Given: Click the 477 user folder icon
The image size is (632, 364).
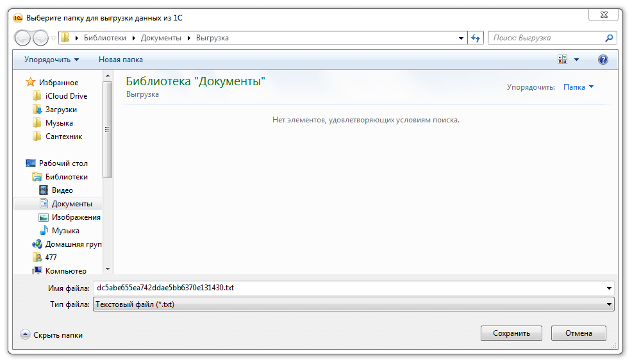Looking at the screenshot, I should 37,257.
